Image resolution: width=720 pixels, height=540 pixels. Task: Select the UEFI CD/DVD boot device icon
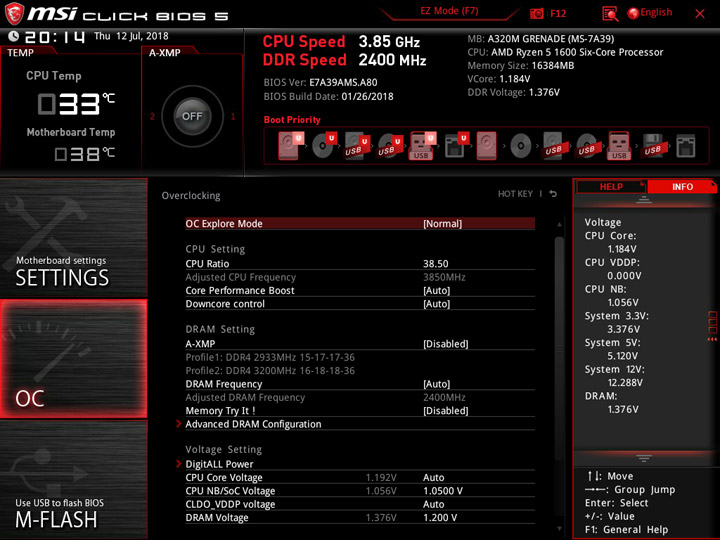[324, 146]
